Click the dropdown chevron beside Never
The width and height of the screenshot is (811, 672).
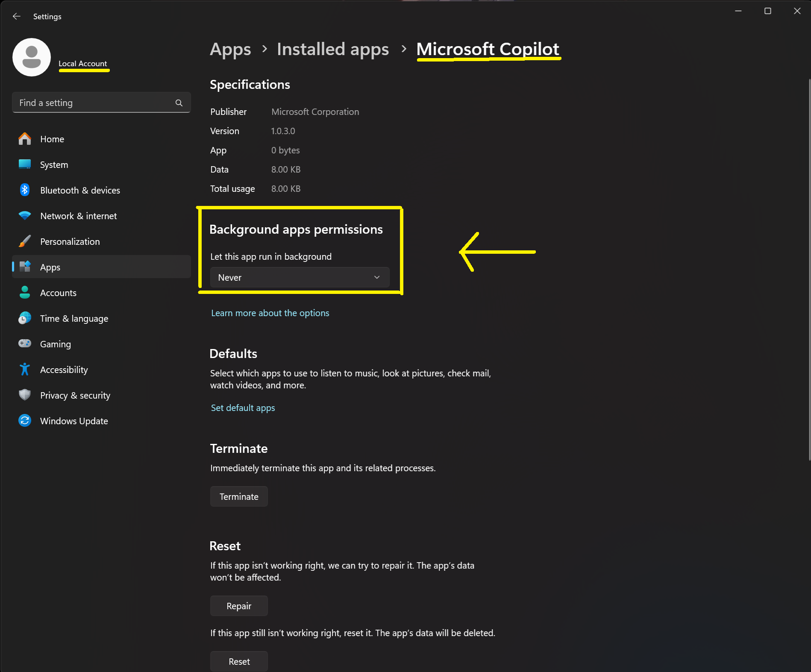click(377, 277)
